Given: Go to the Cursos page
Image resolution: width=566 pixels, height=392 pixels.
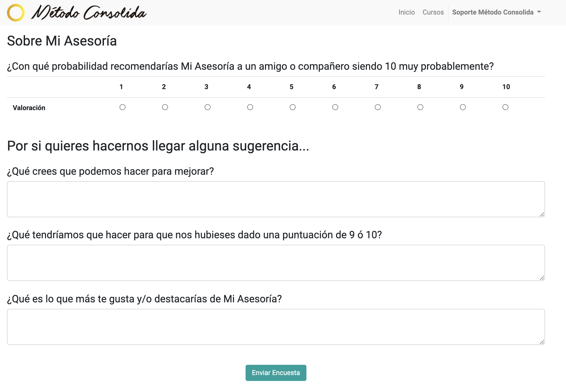Looking at the screenshot, I should point(433,12).
